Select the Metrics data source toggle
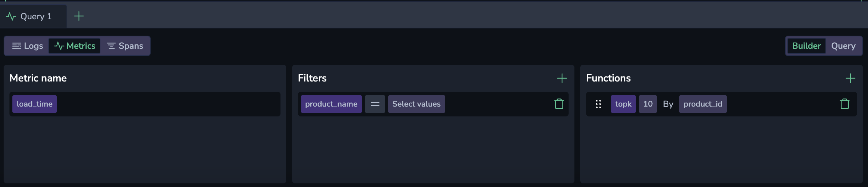 point(75,46)
